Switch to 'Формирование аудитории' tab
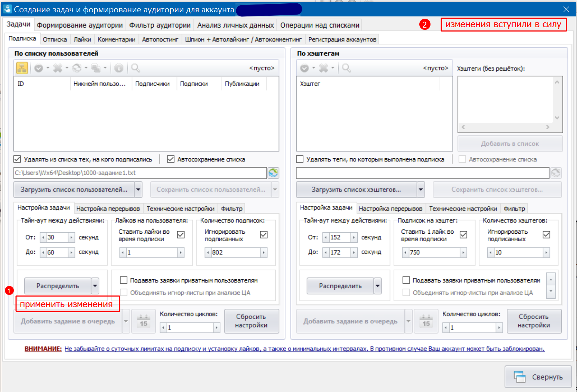577x392 pixels. pos(80,25)
